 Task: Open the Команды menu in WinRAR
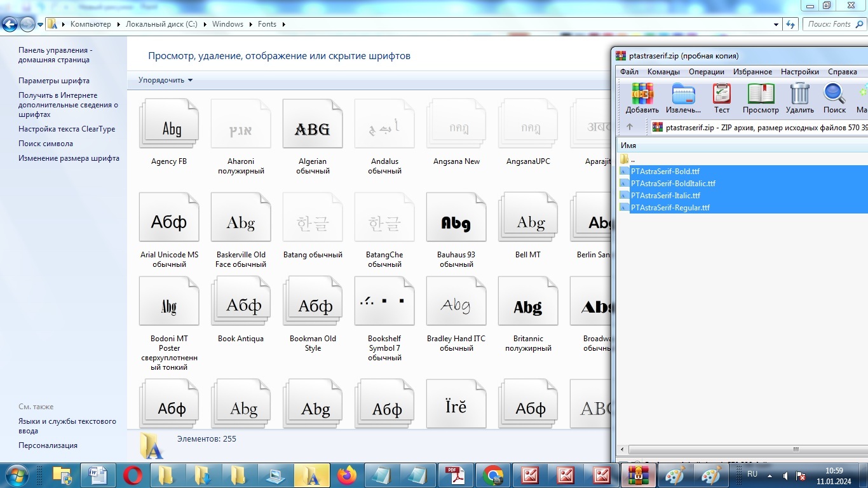tap(663, 72)
